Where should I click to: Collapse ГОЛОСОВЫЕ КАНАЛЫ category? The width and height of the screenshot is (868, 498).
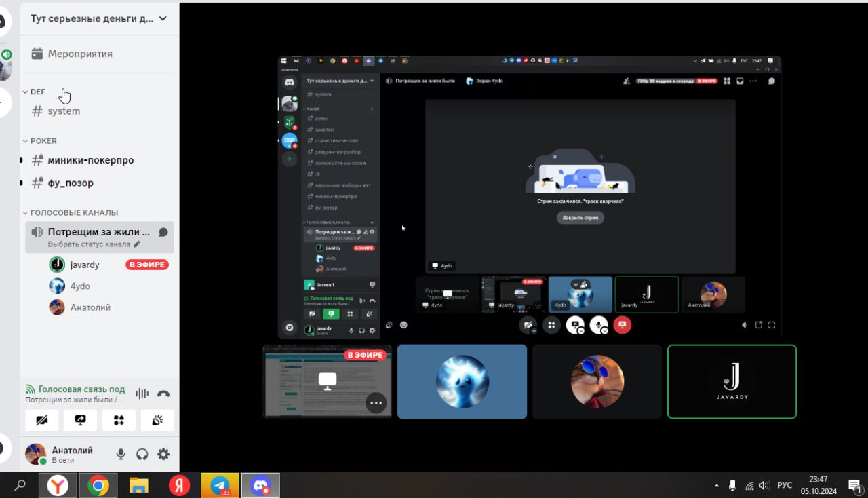tap(71, 212)
